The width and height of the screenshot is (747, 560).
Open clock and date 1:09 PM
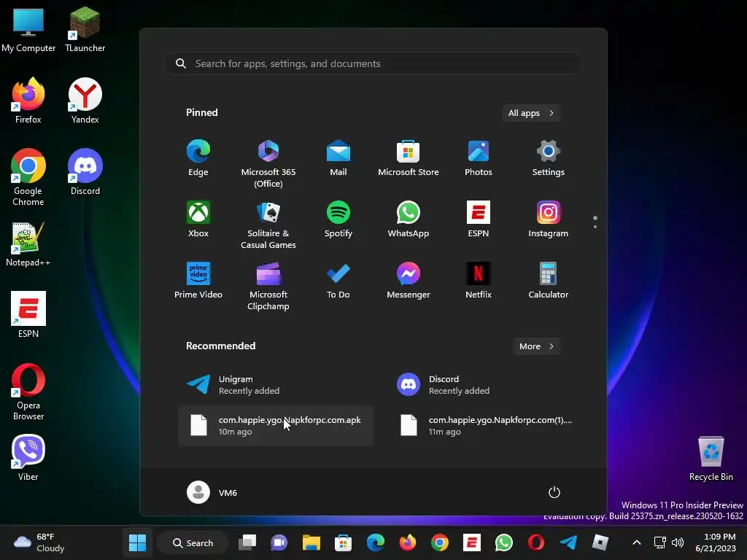[x=716, y=542]
